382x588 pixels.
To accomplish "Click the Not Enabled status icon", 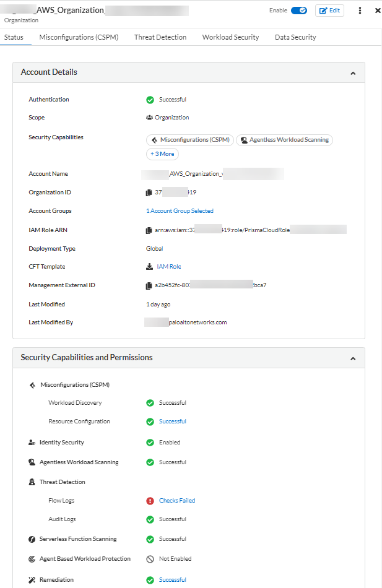I will coord(150,559).
